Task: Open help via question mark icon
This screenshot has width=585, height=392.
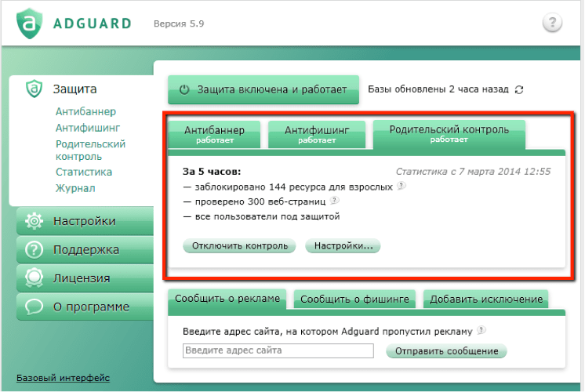Action: pyautogui.click(x=552, y=23)
